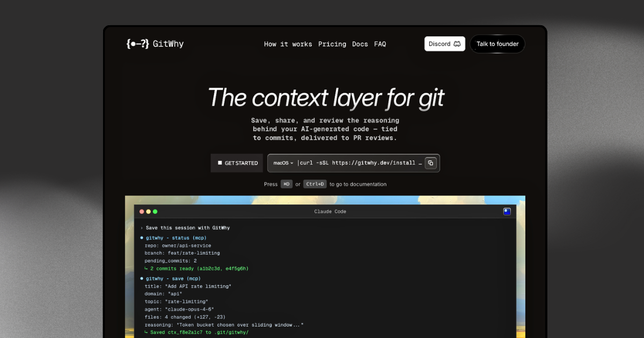Click the Talk to founder button
Screen dimensions: 644x338
pos(497,43)
